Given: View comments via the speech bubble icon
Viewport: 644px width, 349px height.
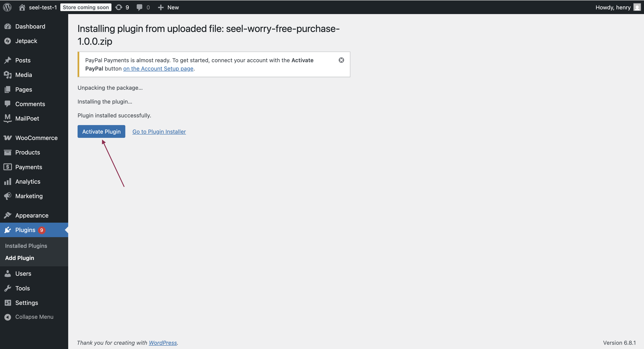Looking at the screenshot, I should (140, 7).
